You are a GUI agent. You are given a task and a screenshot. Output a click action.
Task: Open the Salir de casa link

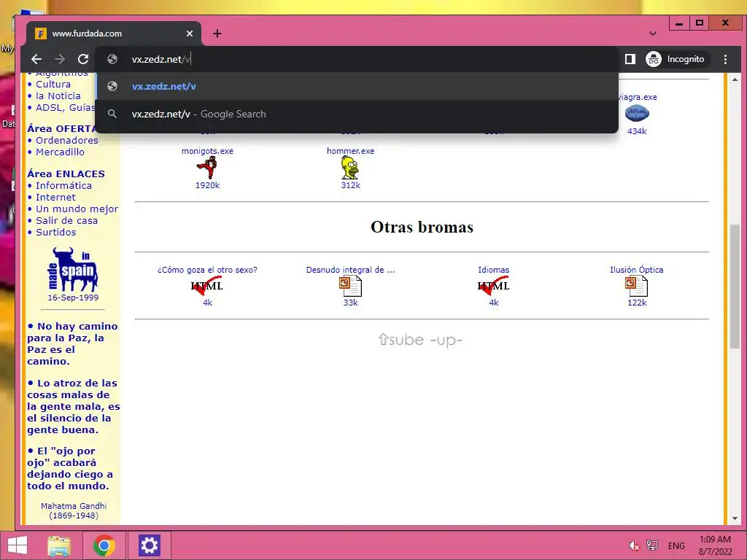click(66, 220)
